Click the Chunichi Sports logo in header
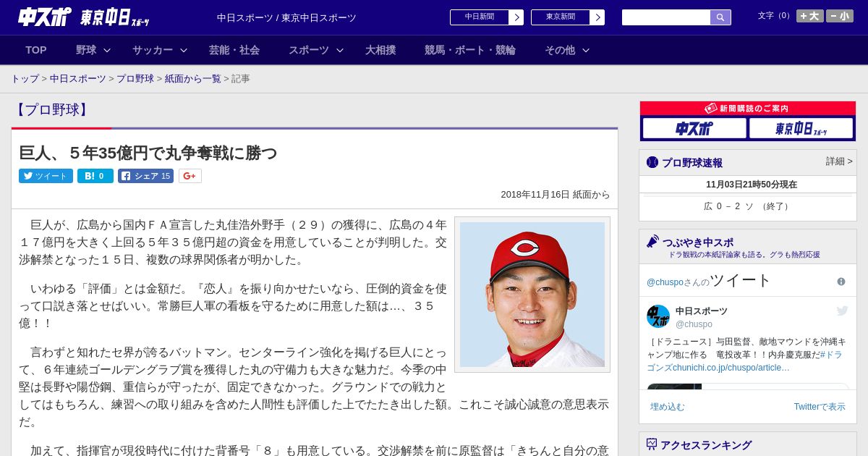Image resolution: width=868 pixels, height=456 pixels. click(45, 17)
